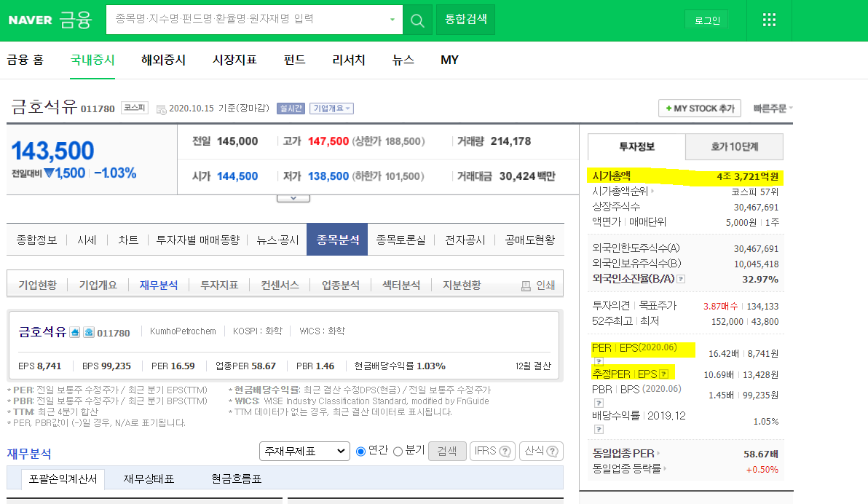Switch to the 종합정보 tab
This screenshot has width=868, height=504.
(36, 240)
